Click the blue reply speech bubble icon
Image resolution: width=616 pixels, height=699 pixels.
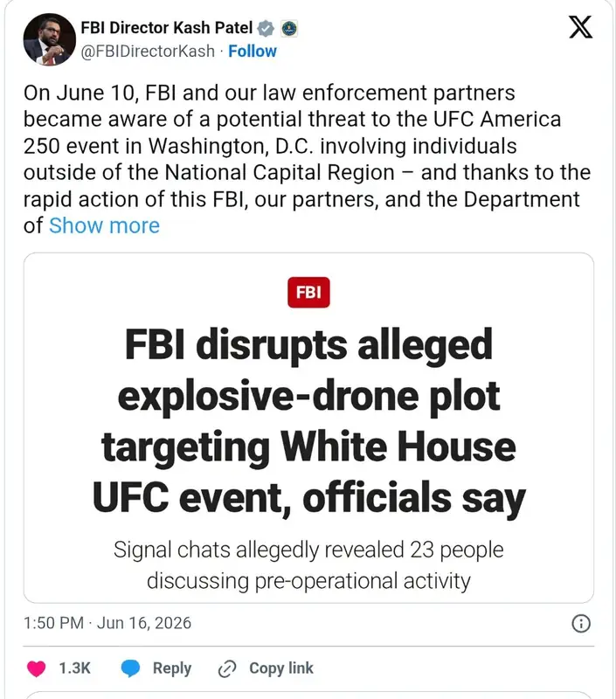130,668
